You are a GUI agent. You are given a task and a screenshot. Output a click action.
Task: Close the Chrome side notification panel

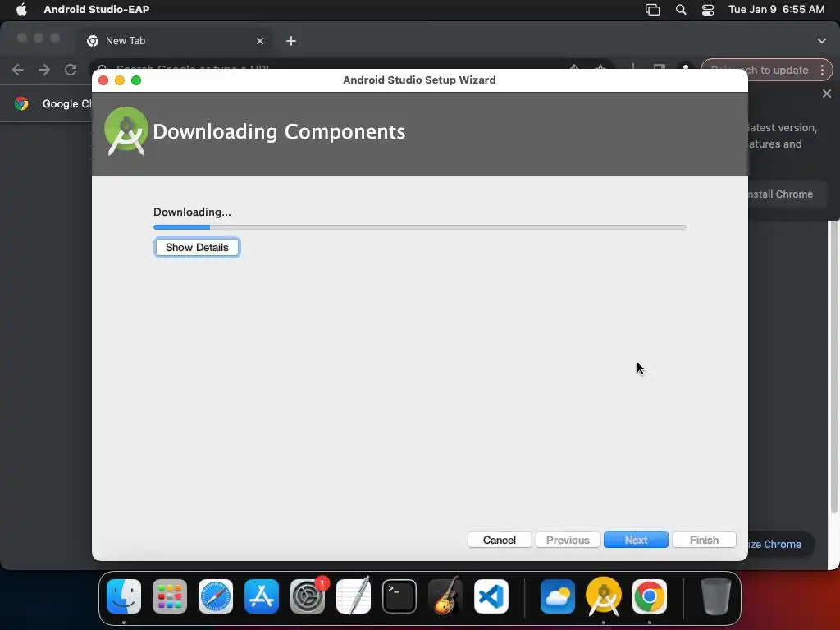(827, 94)
